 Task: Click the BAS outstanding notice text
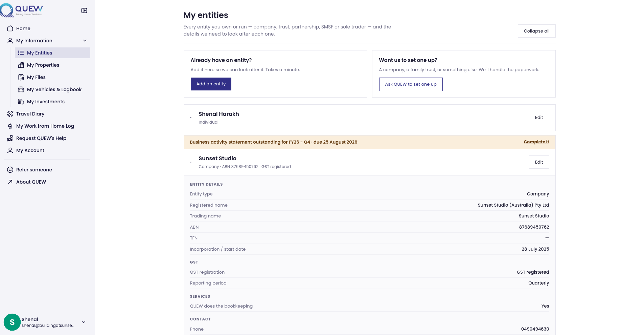click(x=273, y=142)
